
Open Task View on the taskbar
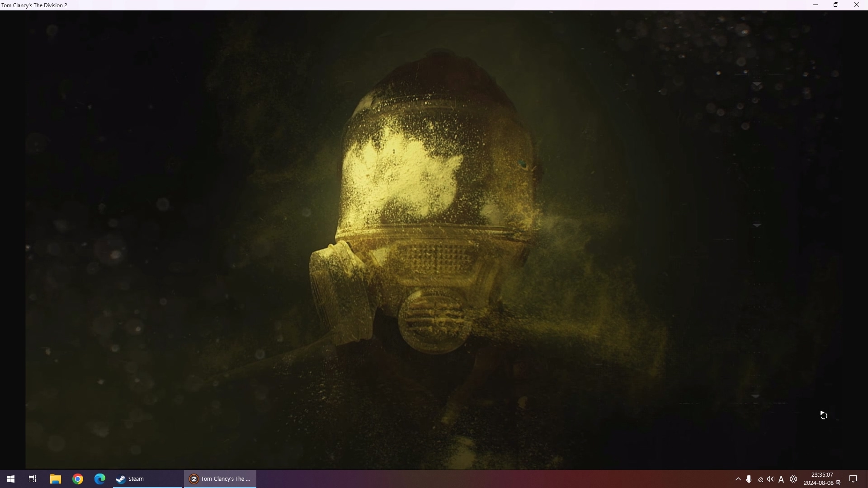[33, 479]
